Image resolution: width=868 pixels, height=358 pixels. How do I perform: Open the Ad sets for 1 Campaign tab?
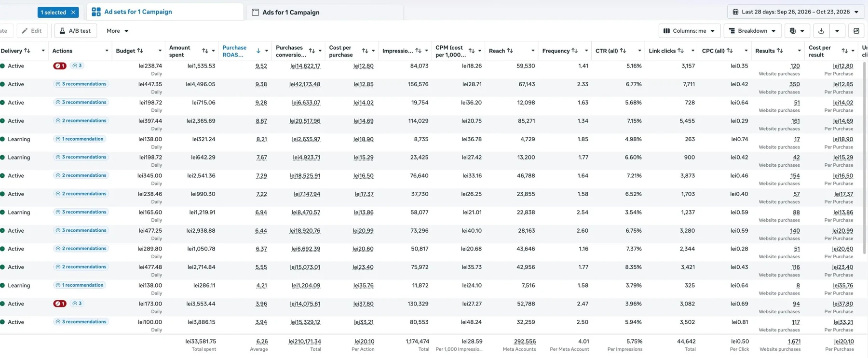point(165,12)
